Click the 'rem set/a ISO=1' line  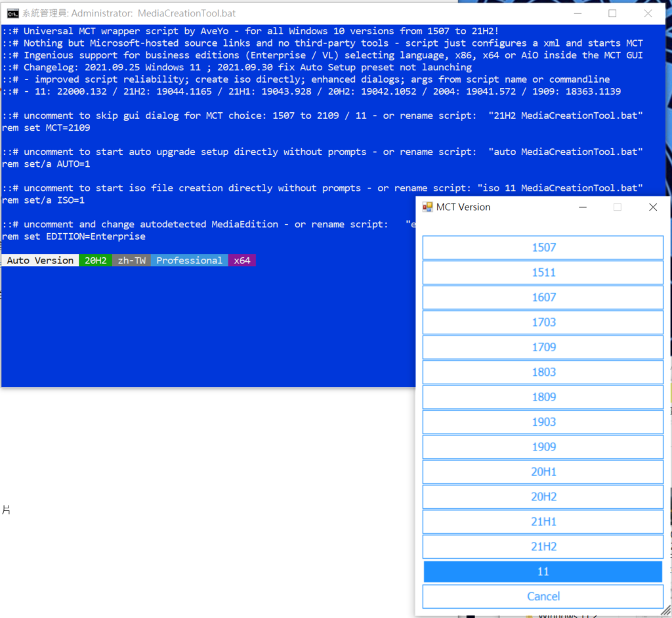[x=43, y=200]
